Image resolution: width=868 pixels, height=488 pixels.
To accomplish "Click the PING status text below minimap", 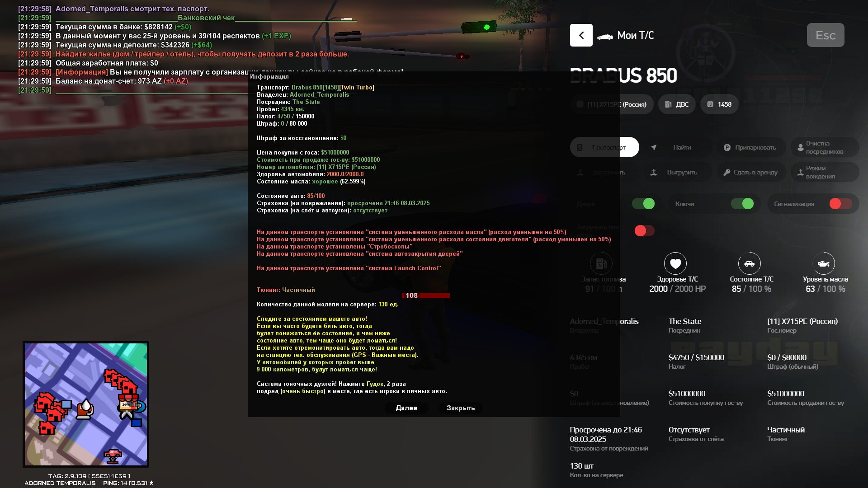I will (128, 483).
